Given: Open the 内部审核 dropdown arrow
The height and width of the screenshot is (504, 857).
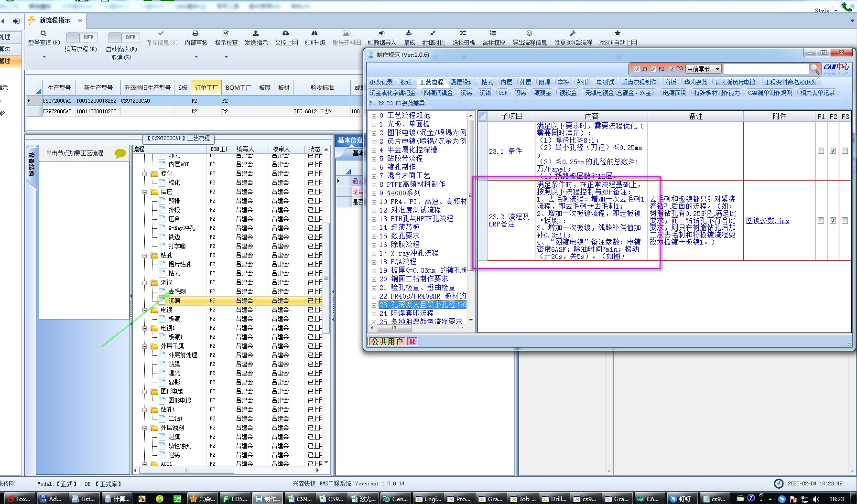Looking at the screenshot, I should [x=196, y=57].
